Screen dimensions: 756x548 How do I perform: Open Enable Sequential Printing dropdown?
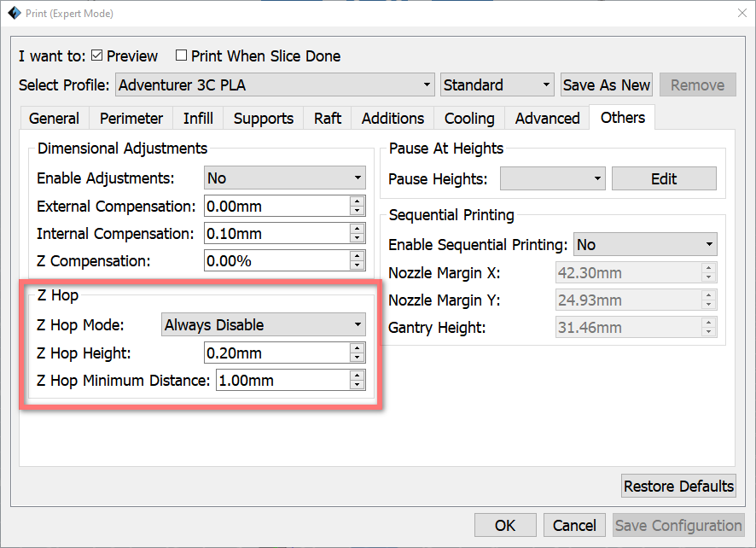(645, 245)
